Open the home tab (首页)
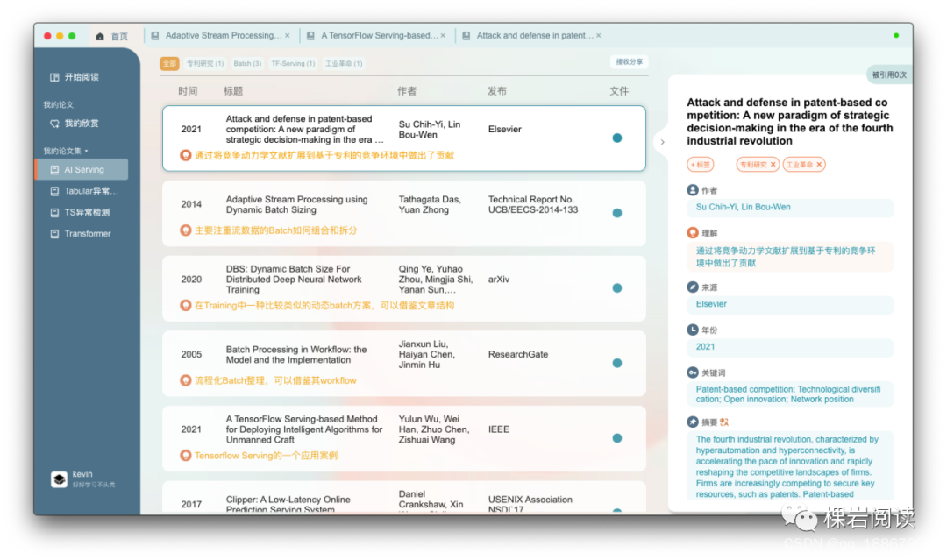947x560 pixels. (111, 36)
